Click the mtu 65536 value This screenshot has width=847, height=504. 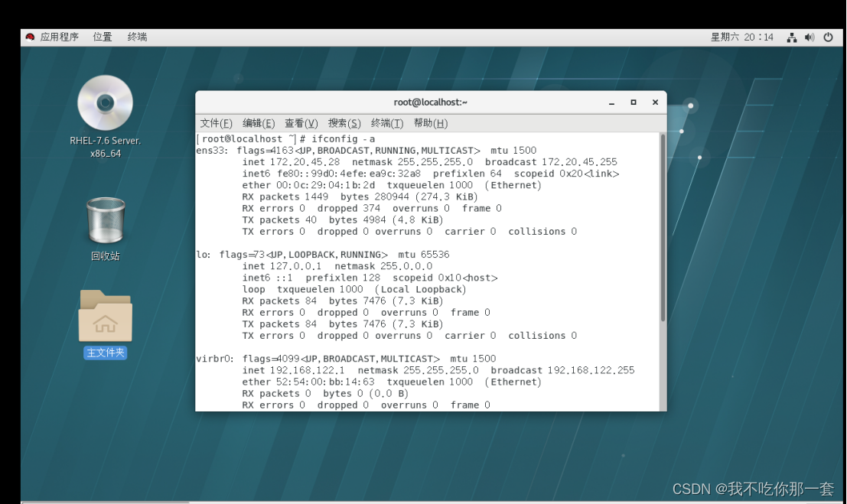[435, 255]
